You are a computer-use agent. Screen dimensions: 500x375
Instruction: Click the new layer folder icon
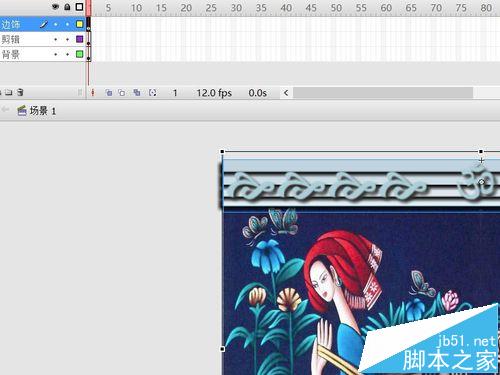pyautogui.click(x=9, y=92)
